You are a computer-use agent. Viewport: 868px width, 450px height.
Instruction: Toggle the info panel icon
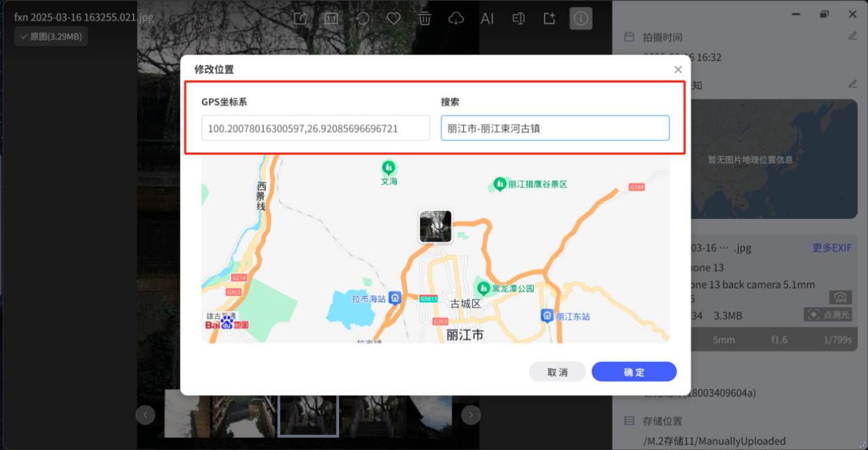pos(581,18)
